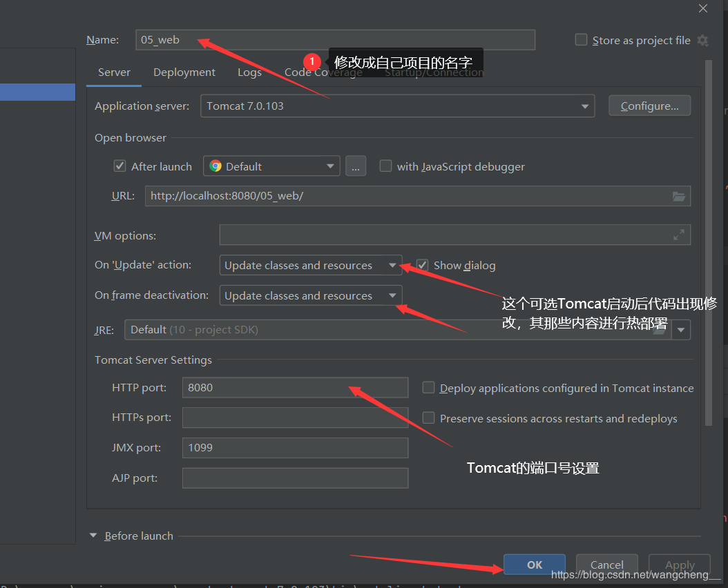Click the HTTPs port field
The width and height of the screenshot is (728, 588).
(x=296, y=418)
